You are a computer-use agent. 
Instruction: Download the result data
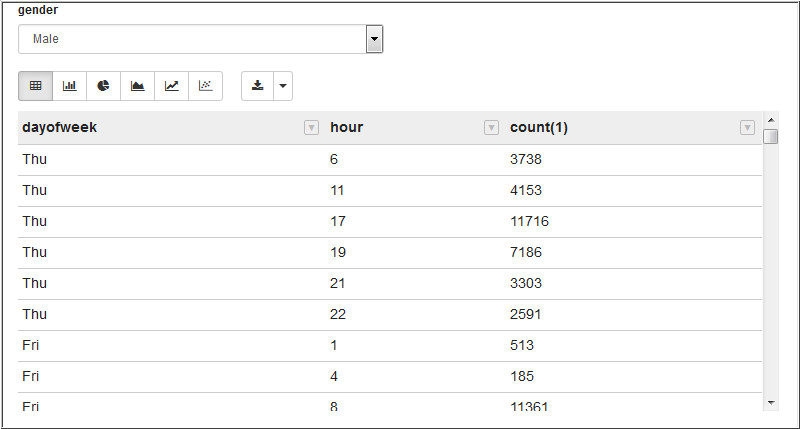point(258,86)
